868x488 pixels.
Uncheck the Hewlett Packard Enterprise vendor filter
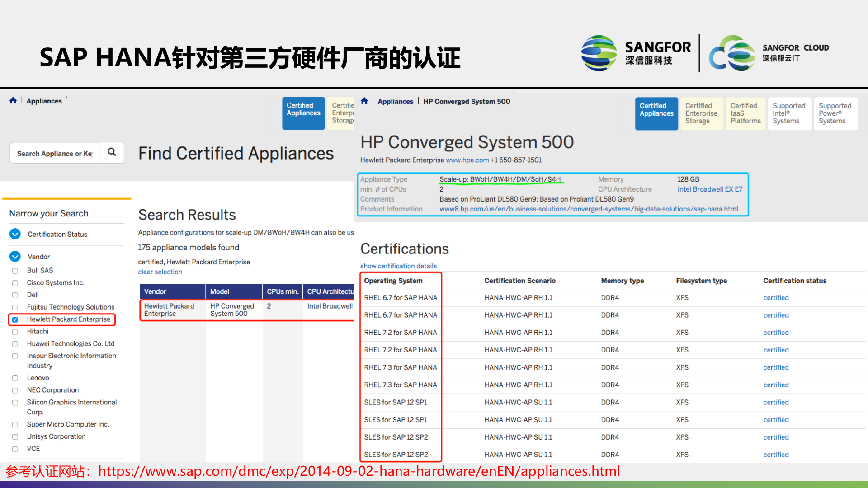[x=15, y=319]
